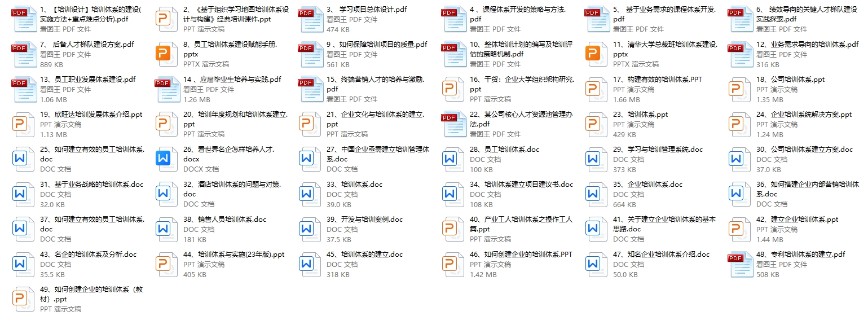Viewport: 868px width, 320px height.
Task: Select file name 32、酒店培训体系的问题与对策.doc
Action: 232,190
